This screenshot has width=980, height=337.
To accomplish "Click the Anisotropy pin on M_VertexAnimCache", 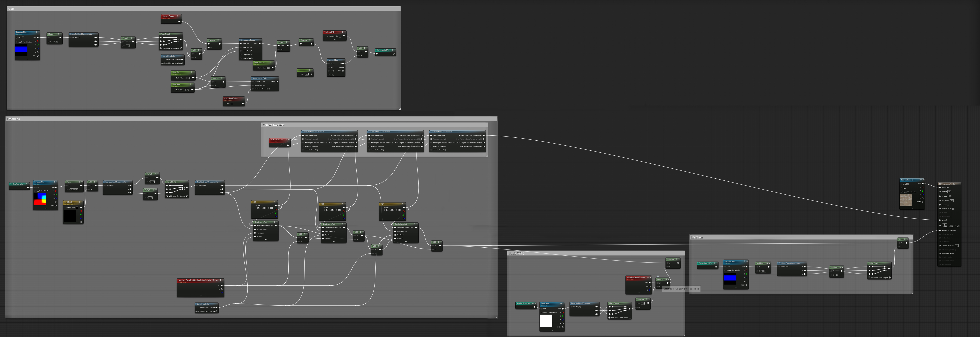I will click(x=940, y=205).
